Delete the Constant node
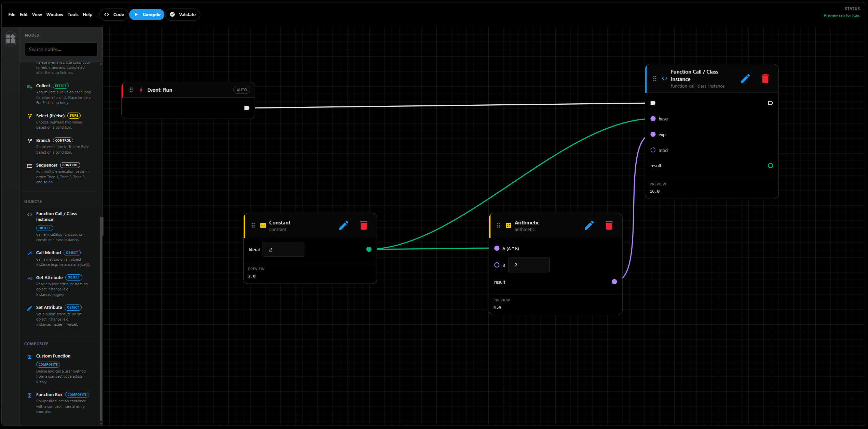The image size is (868, 429). pyautogui.click(x=364, y=225)
